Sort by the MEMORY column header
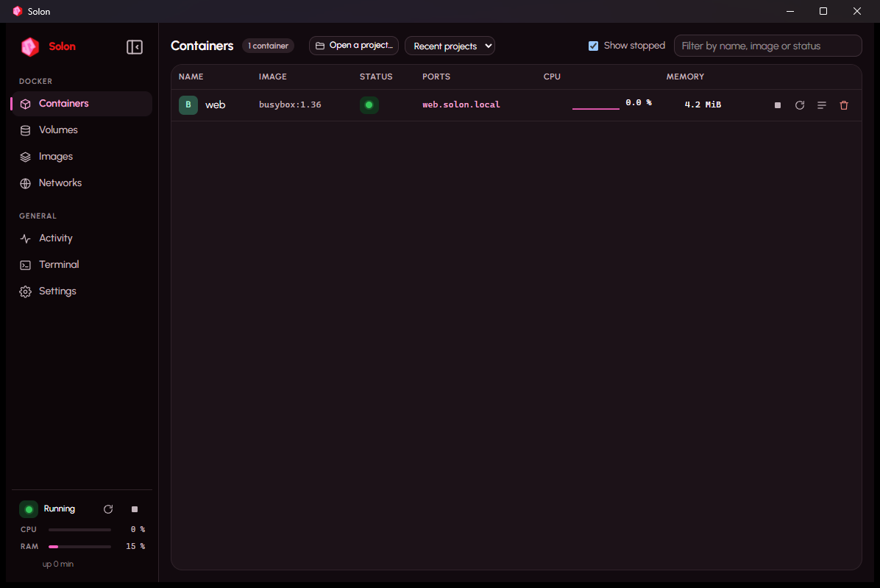Screen dimensions: 880x588 (685, 77)
